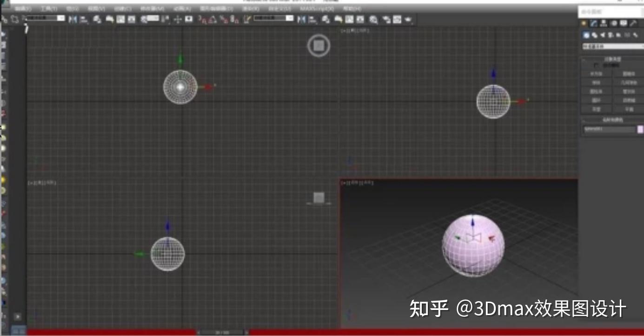Image resolution: width=644 pixels, height=336 pixels.
Task: Click the Mirror tool on the toolbar
Action: click(302, 19)
